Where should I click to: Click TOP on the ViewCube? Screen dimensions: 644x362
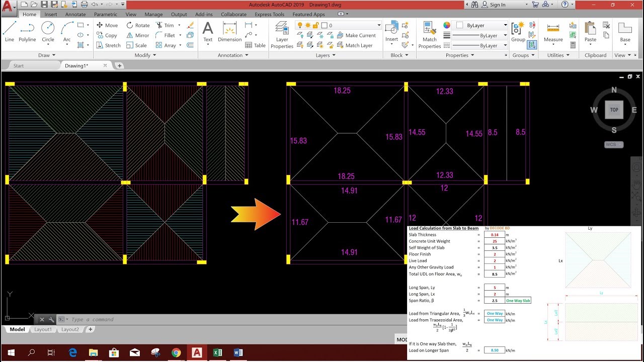(x=614, y=110)
